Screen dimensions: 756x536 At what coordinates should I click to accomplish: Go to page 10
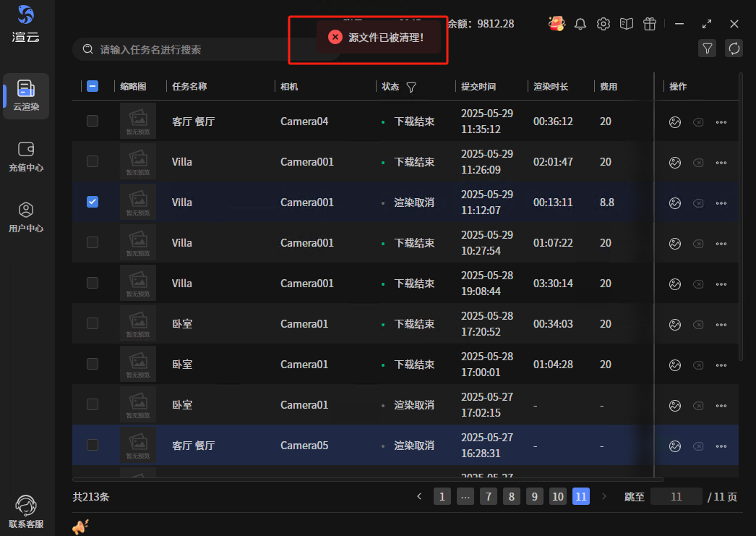(x=557, y=496)
